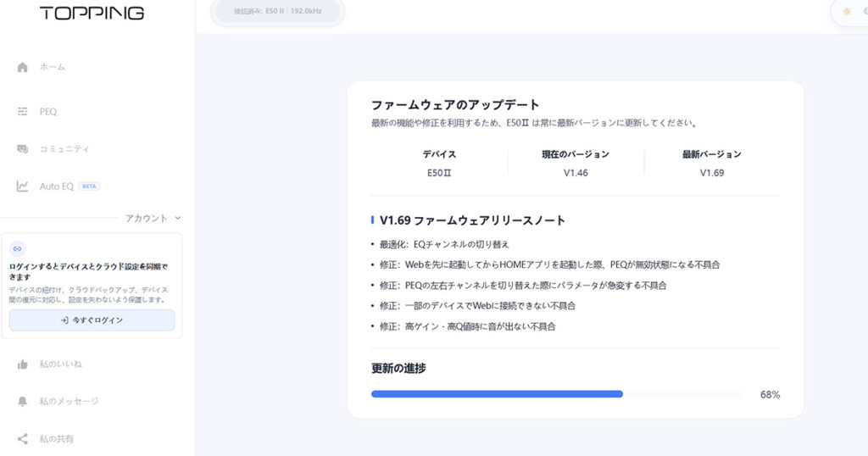The image size is (868, 456).
Task: Click the connected device E50 II status pill
Action: [277, 11]
